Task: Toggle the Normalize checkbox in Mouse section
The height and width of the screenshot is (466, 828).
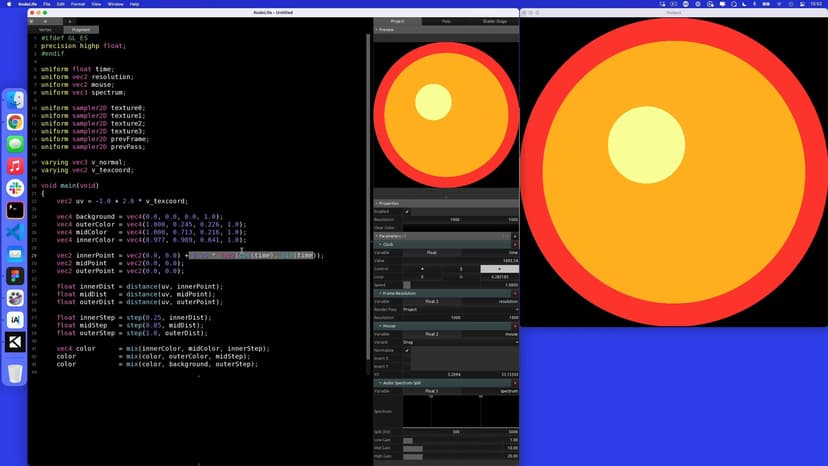Action: click(x=407, y=350)
